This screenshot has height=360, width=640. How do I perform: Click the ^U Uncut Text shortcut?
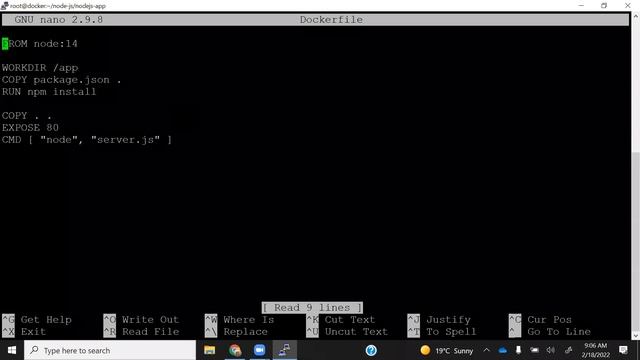pyautogui.click(x=347, y=331)
